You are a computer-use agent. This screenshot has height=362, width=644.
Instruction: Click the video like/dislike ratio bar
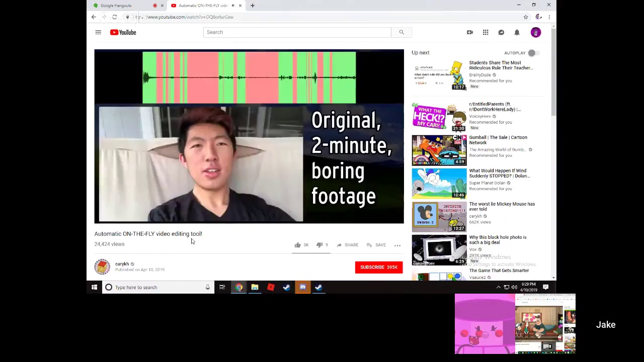(x=311, y=253)
